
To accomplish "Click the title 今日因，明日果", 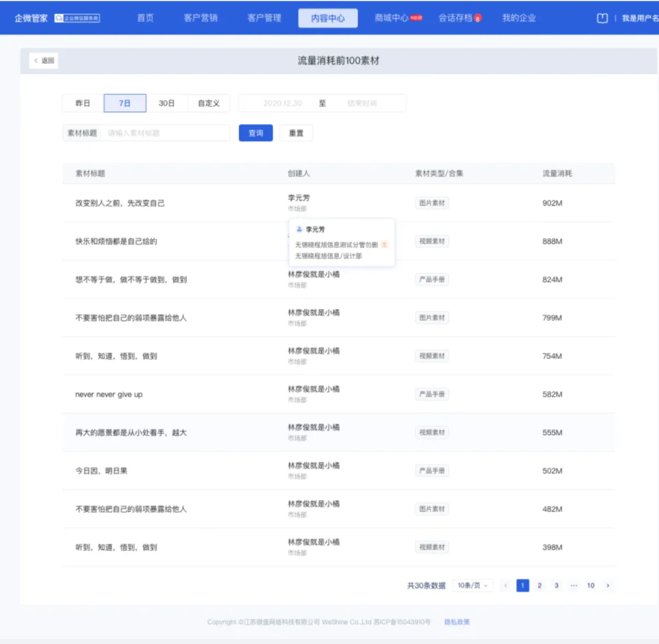I will (x=101, y=471).
